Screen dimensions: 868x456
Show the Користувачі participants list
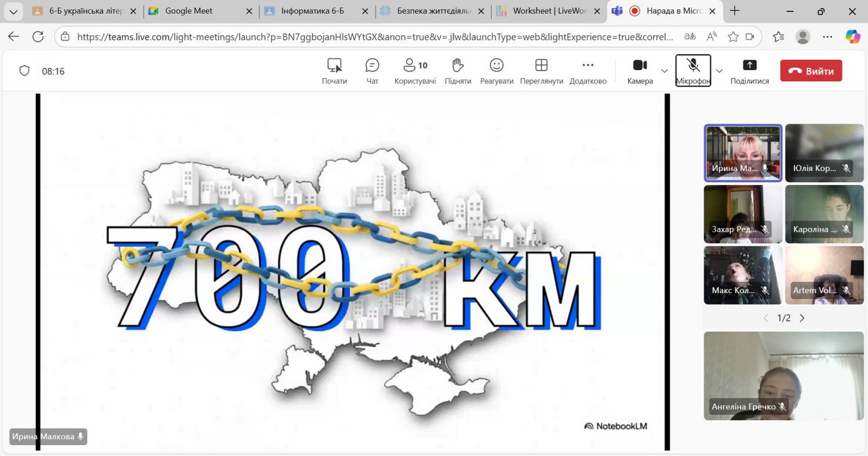415,71
